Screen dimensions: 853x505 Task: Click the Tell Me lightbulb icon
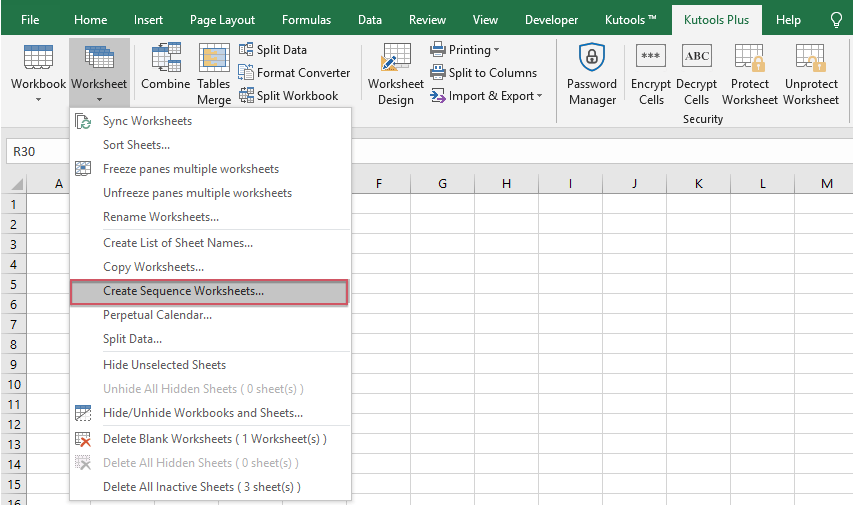[836, 20]
